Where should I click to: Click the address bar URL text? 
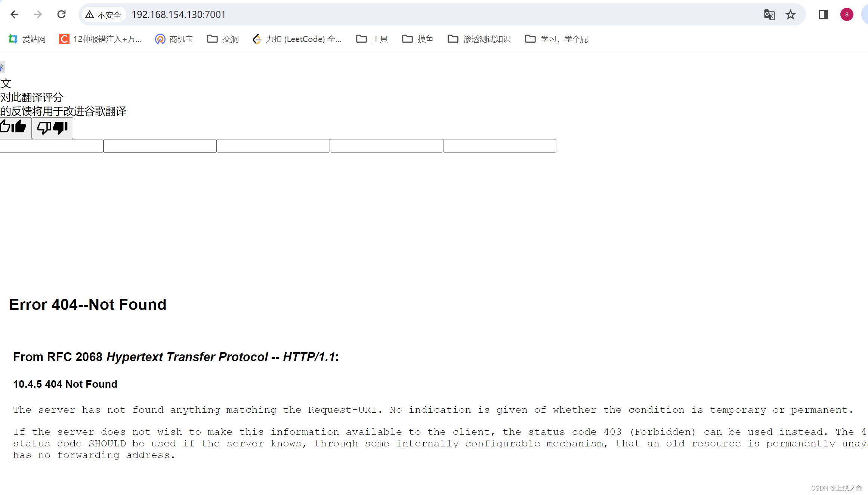179,15
